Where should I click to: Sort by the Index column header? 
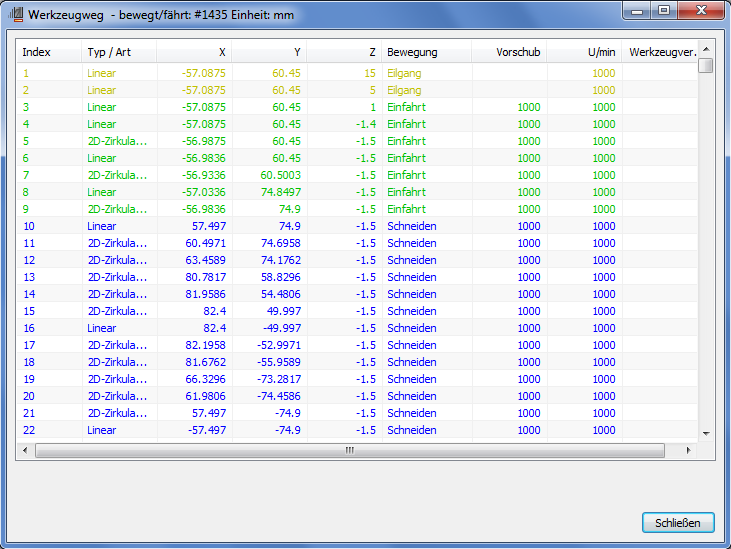click(x=49, y=52)
